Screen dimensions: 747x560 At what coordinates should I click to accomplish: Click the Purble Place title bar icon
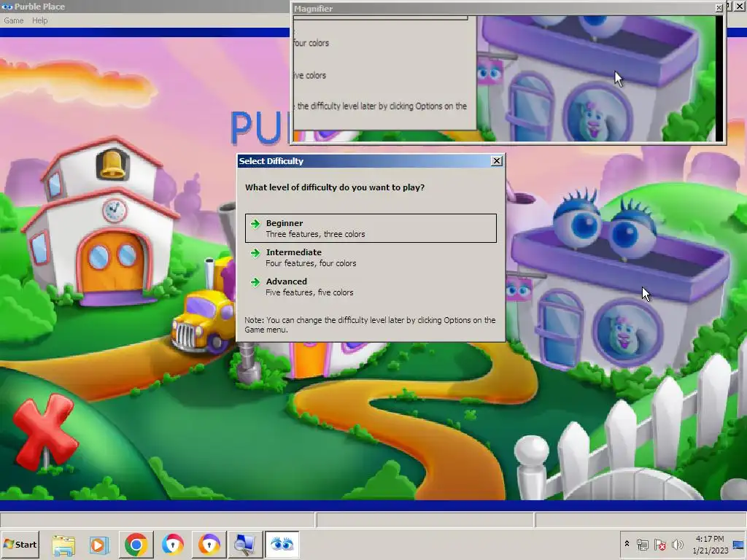coord(7,7)
